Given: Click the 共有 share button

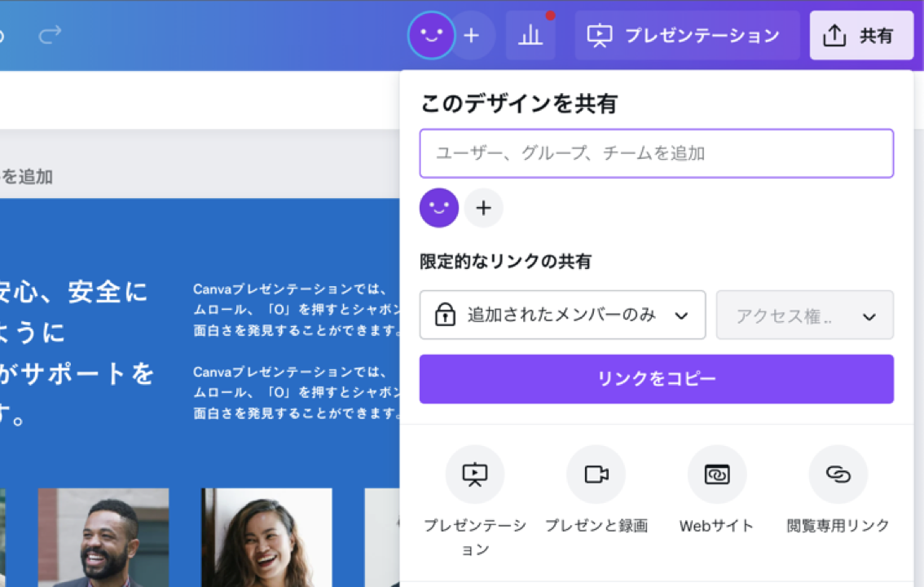Looking at the screenshot, I should point(861,35).
